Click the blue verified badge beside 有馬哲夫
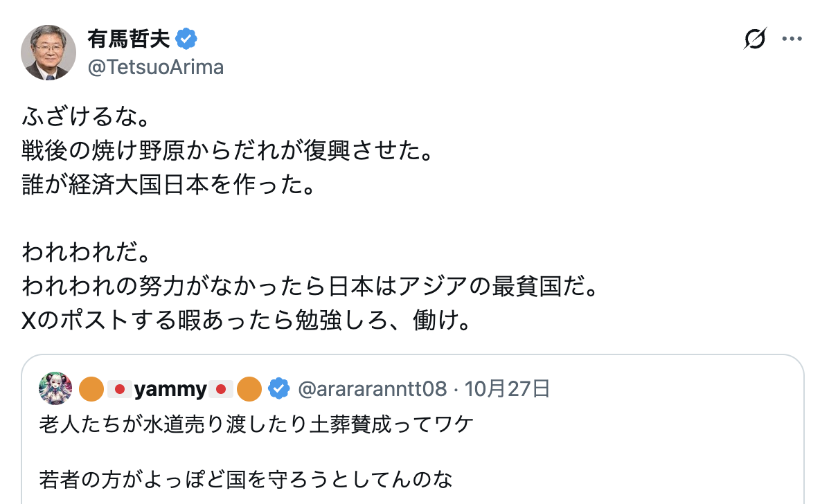This screenshot has height=504, width=820. 186,39
